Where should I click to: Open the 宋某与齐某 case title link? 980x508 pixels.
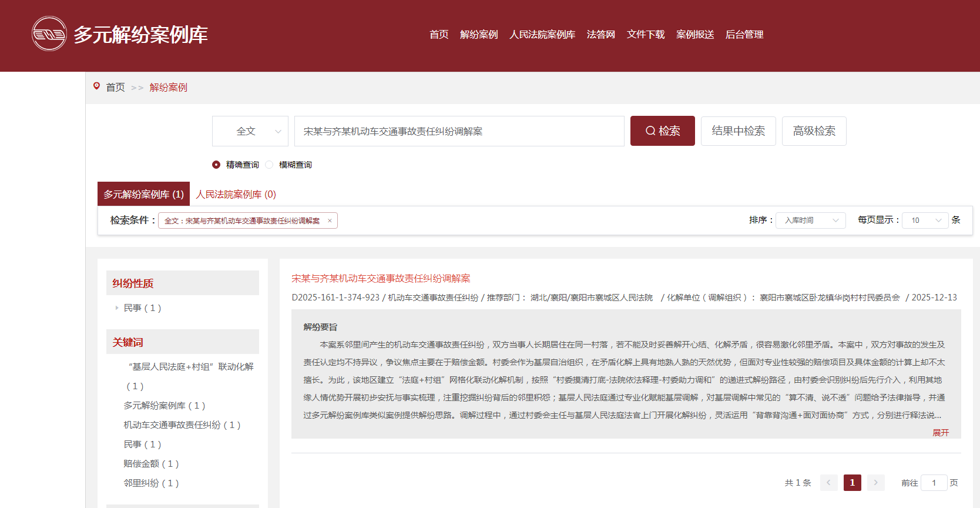tap(381, 279)
